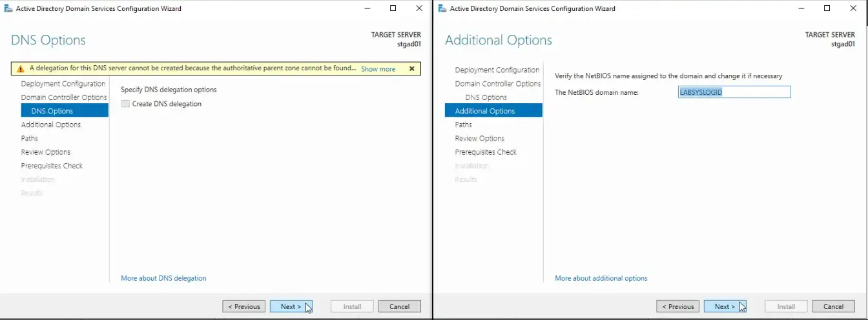The height and width of the screenshot is (320, 868).
Task: Click Cancel in the DNS Options window
Action: 400,306
